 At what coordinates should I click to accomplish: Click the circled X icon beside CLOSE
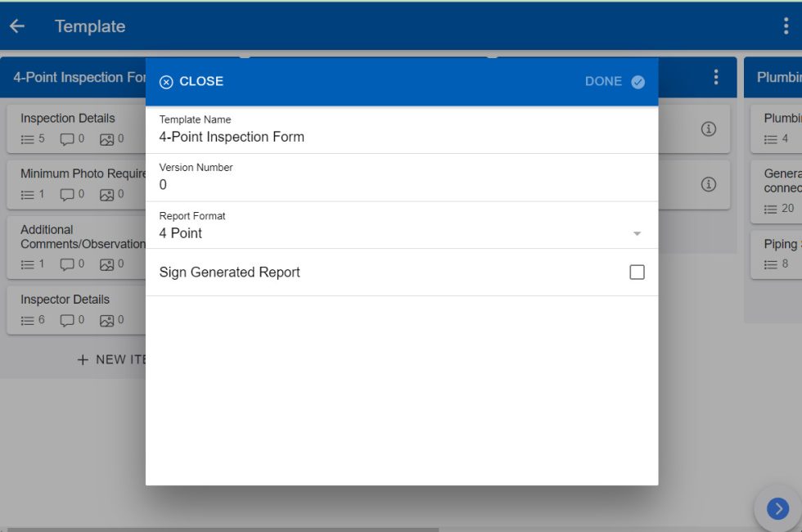tap(166, 81)
